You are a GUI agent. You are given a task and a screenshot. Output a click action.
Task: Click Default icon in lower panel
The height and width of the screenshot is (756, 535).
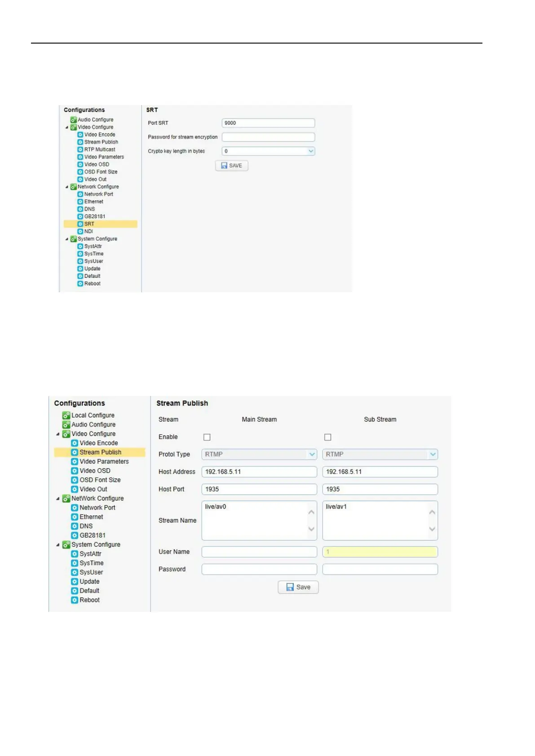tap(75, 590)
